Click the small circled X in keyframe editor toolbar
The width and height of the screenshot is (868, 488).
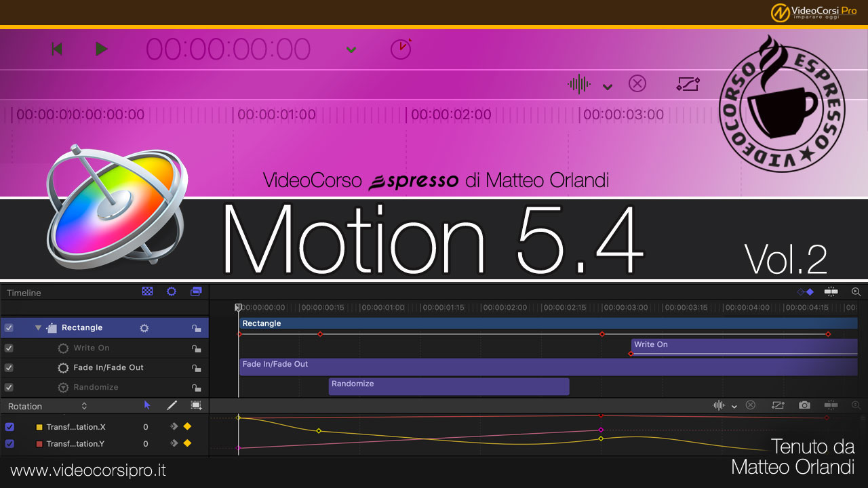[751, 405]
